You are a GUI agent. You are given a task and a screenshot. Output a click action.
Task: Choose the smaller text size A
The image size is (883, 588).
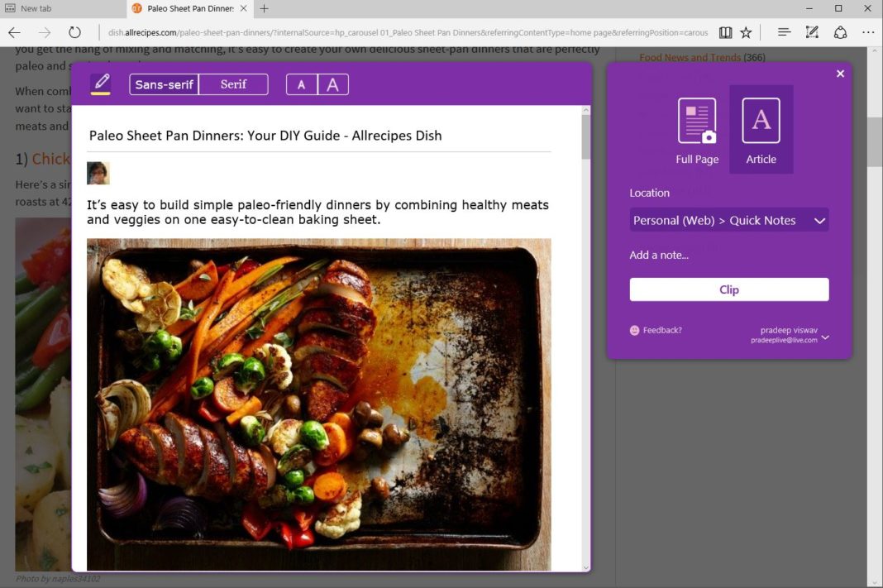click(x=302, y=84)
